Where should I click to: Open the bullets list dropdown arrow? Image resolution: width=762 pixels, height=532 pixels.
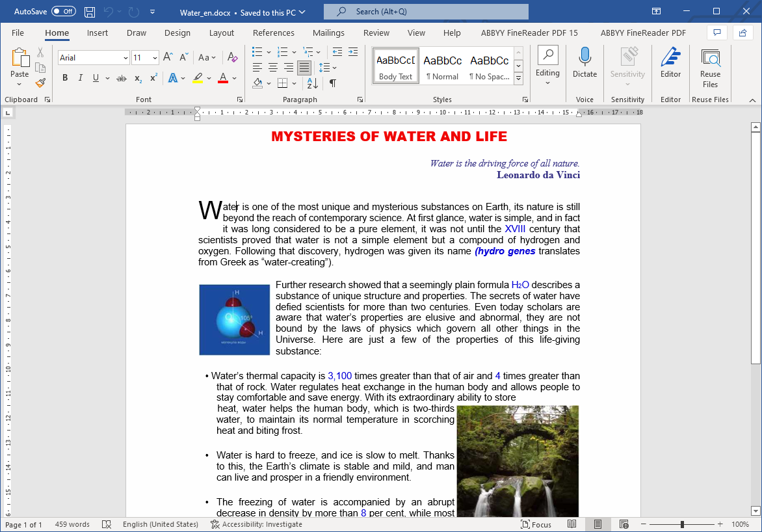click(x=269, y=52)
